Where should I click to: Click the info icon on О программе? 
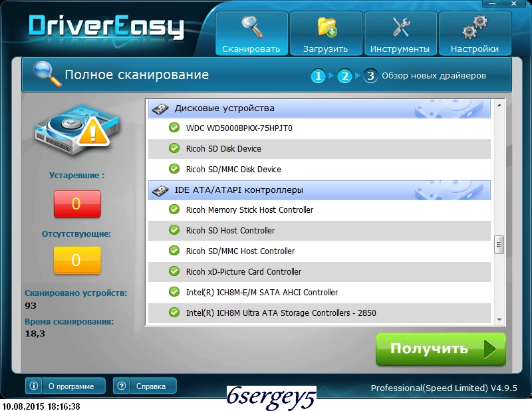34,386
